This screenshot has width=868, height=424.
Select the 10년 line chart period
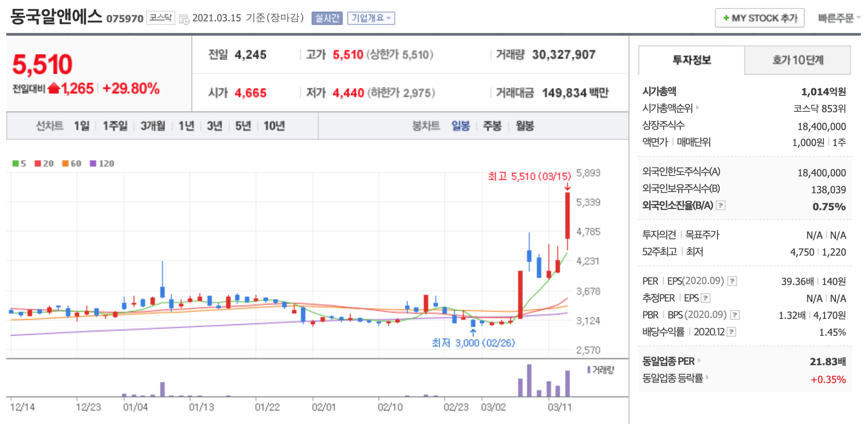coord(274,126)
